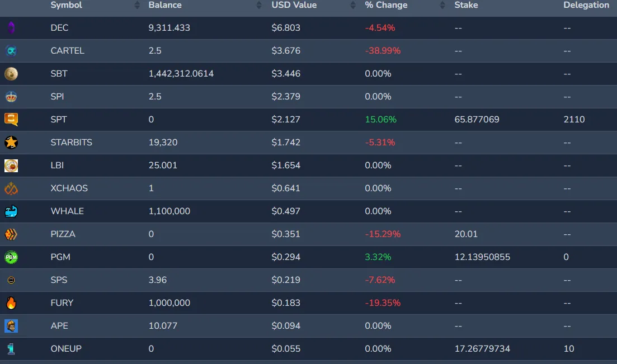
Task: Click the SPT orange speech bubble icon
Action: [11, 120]
